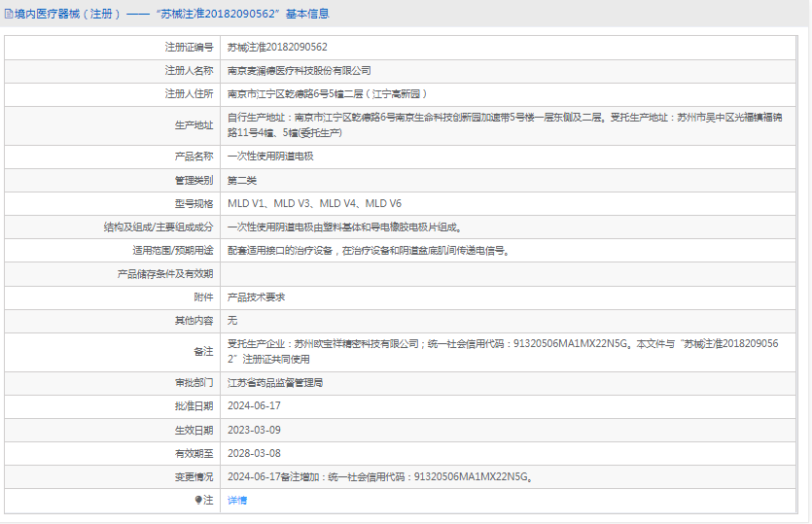
Task: Click the 产品名称 label
Action: [x=194, y=156]
